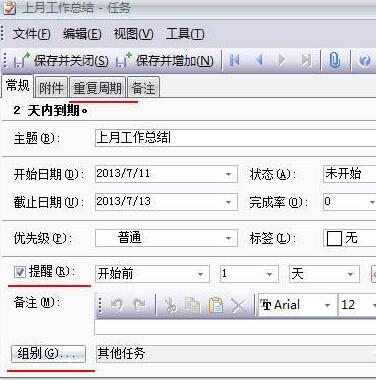Open 工具(T) menu
Screen dimensions: 376x380
pos(185,34)
